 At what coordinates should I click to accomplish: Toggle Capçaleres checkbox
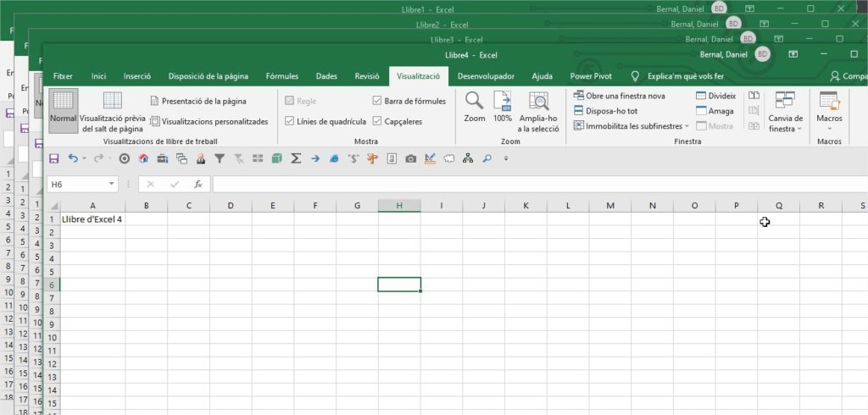tap(377, 121)
